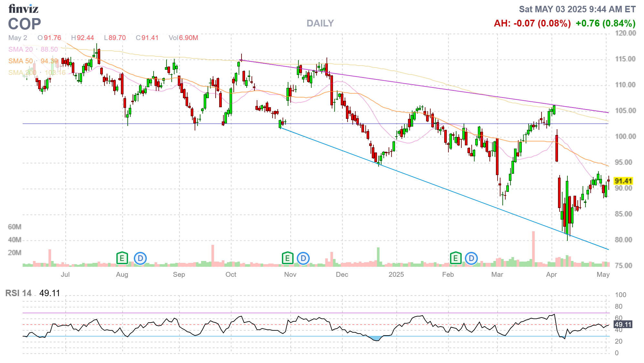Click the SMA 20 legend label
644x363 pixels.
[20, 49]
